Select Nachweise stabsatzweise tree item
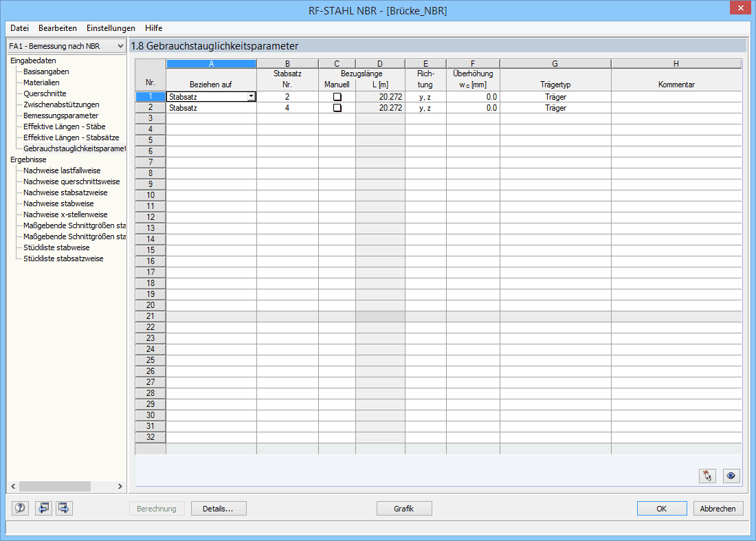This screenshot has width=756, height=541. 65,193
